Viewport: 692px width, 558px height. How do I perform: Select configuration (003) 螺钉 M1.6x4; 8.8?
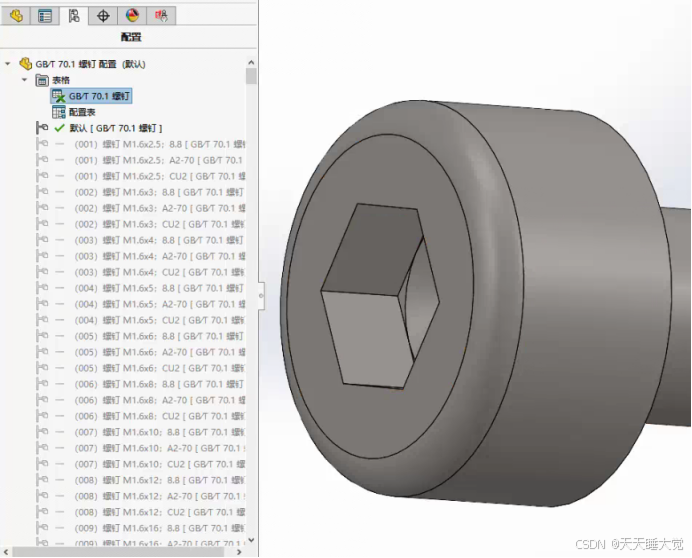click(x=159, y=240)
